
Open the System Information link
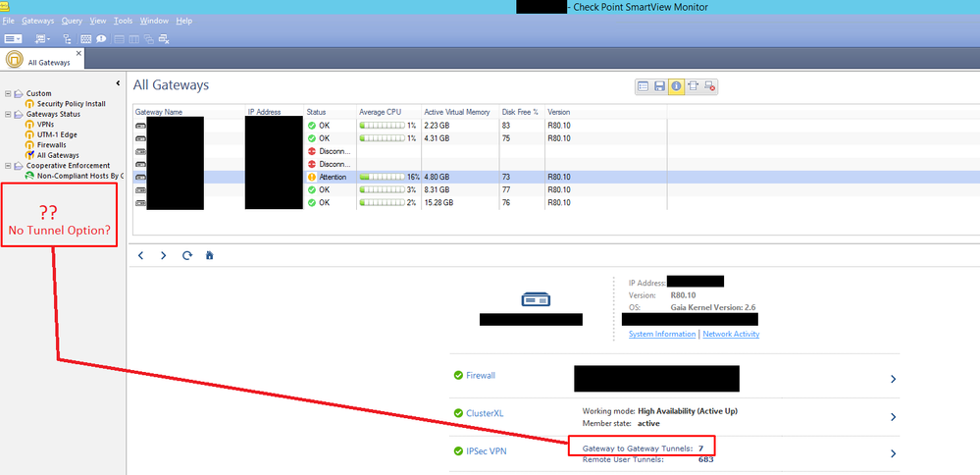click(x=662, y=334)
